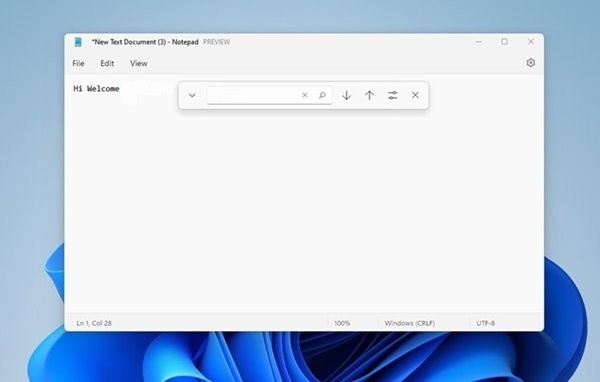Maximize the Notepad window
Image resolution: width=600 pixels, height=382 pixels.
[504, 42]
